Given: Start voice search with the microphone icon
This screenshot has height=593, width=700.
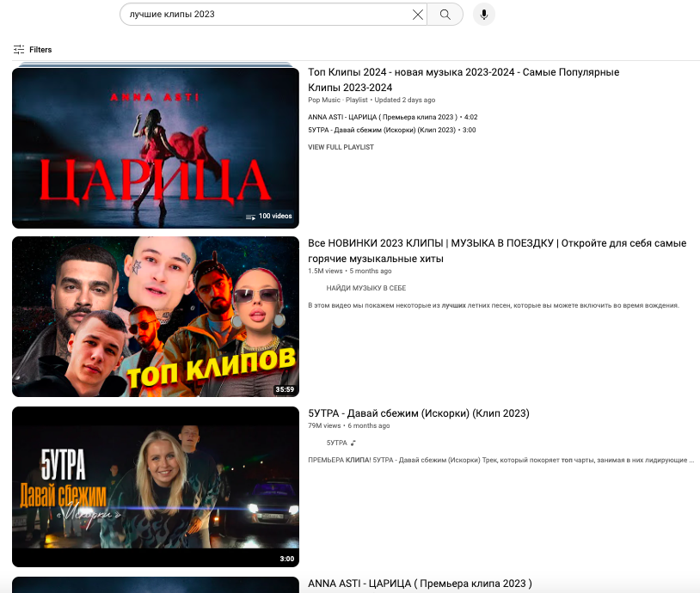Looking at the screenshot, I should [x=484, y=15].
